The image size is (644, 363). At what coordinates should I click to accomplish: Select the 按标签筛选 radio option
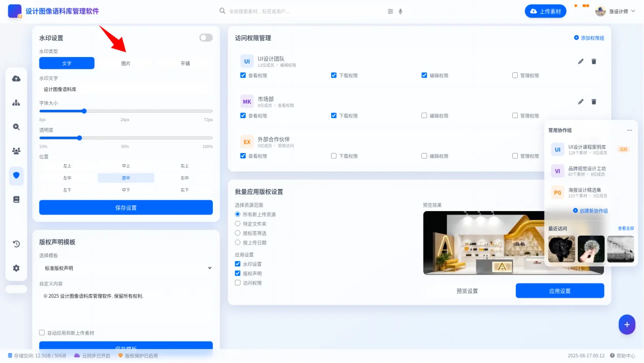(238, 233)
